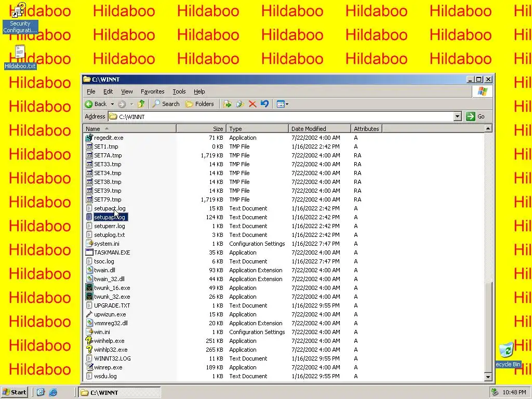Screen dimensions: 532x399
Task: Open the View menu
Action: pos(127,91)
